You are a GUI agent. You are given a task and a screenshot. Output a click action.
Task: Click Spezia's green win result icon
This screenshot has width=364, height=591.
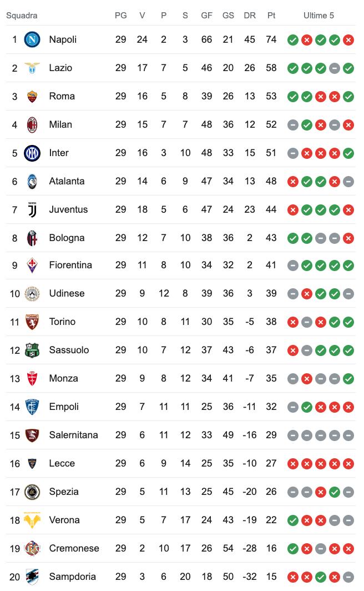[x=335, y=492]
